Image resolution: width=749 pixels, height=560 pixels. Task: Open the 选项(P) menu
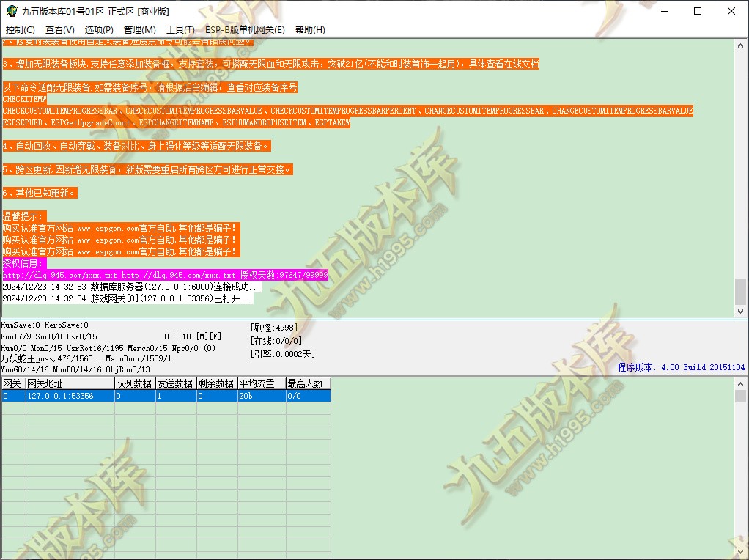pos(99,29)
